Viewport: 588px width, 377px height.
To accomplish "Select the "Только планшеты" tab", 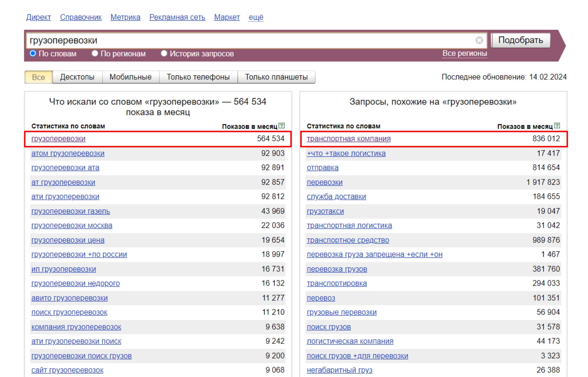I will click(x=276, y=77).
